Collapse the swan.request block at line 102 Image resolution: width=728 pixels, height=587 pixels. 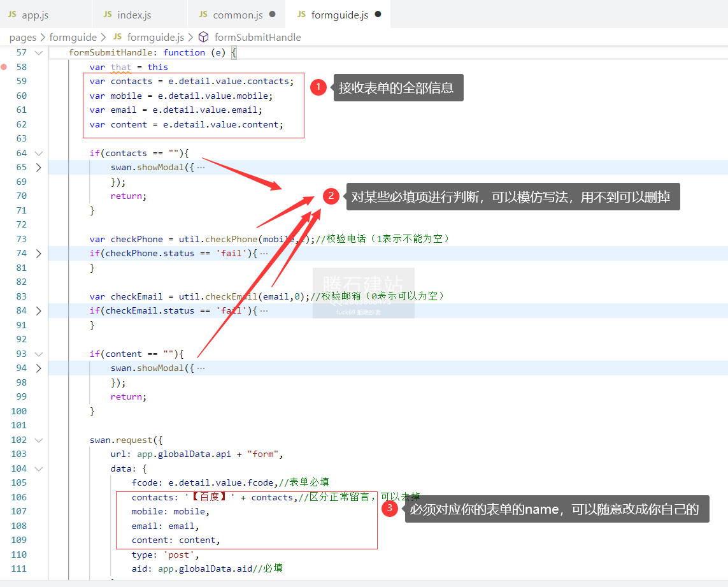click(39, 440)
